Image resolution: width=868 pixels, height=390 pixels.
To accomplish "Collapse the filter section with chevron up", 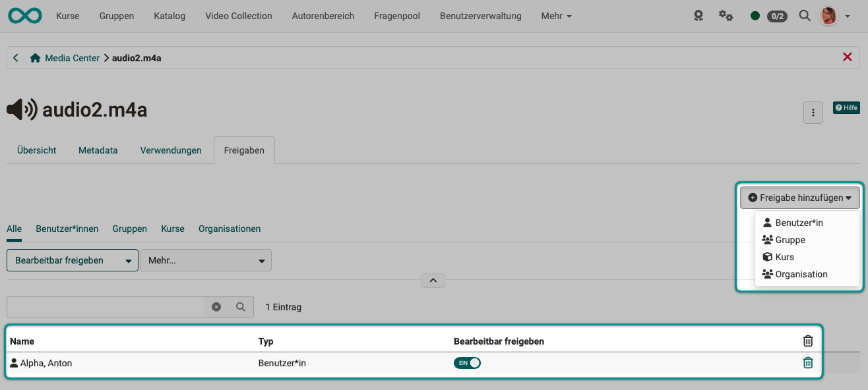I will point(433,281).
